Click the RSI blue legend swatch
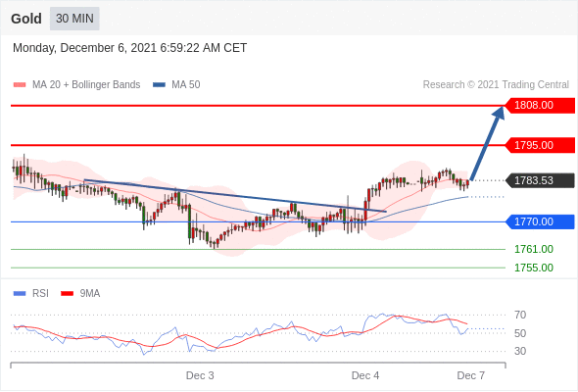The width and height of the screenshot is (578, 392). [x=20, y=294]
